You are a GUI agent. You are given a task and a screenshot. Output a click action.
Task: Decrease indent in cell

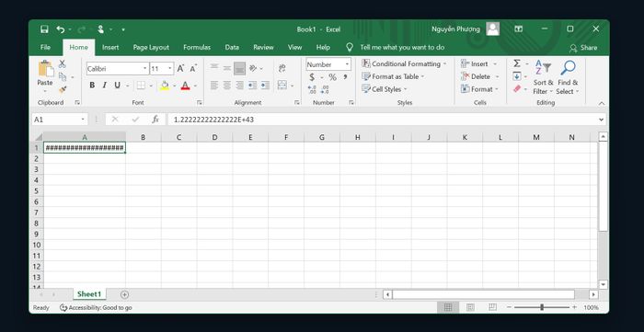253,86
